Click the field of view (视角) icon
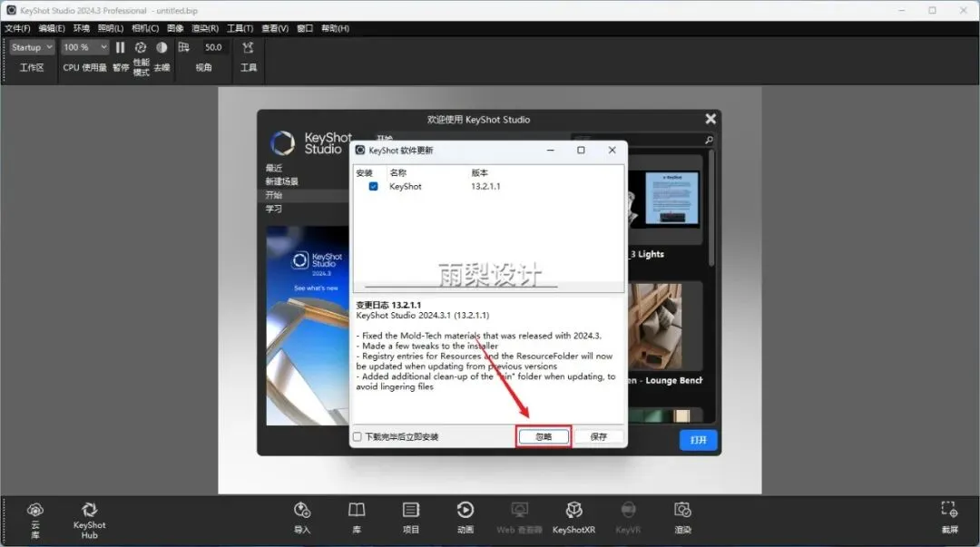Screen dimensions: 980x547 (x=183, y=47)
